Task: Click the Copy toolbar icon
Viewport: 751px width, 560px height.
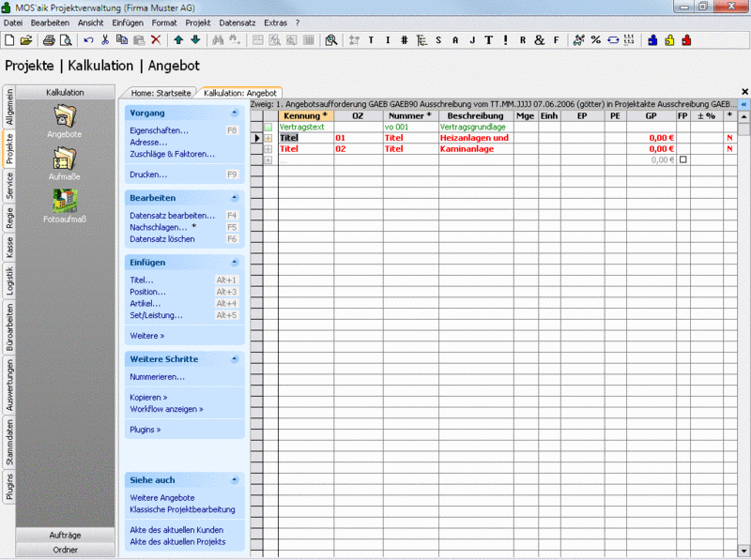Action: pos(122,40)
